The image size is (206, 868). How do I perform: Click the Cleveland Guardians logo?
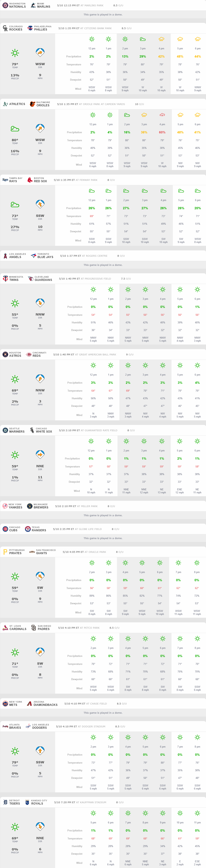click(x=31, y=279)
